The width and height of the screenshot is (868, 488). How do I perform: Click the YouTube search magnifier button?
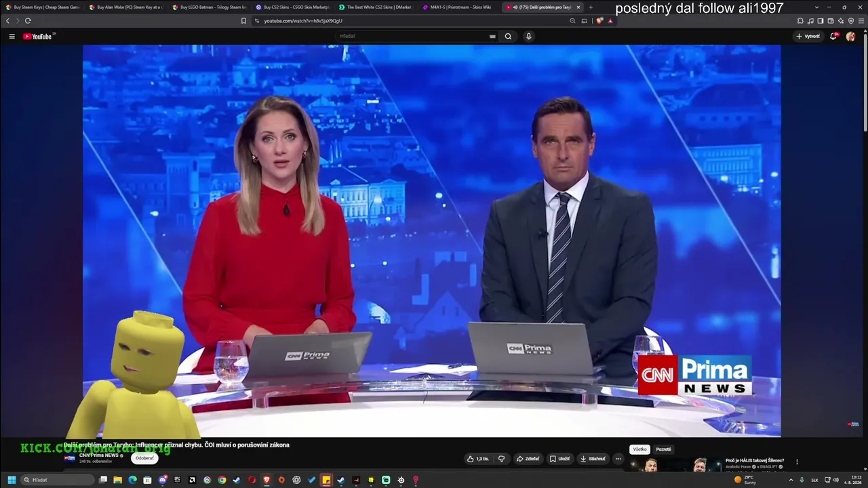pos(508,37)
